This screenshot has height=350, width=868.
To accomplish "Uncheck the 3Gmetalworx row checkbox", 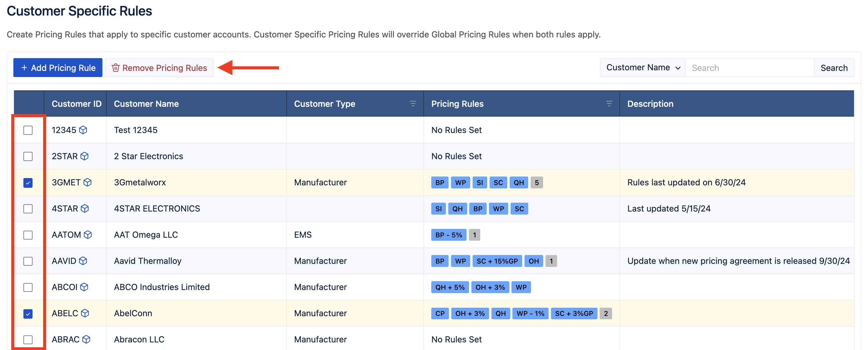I will click(x=28, y=183).
